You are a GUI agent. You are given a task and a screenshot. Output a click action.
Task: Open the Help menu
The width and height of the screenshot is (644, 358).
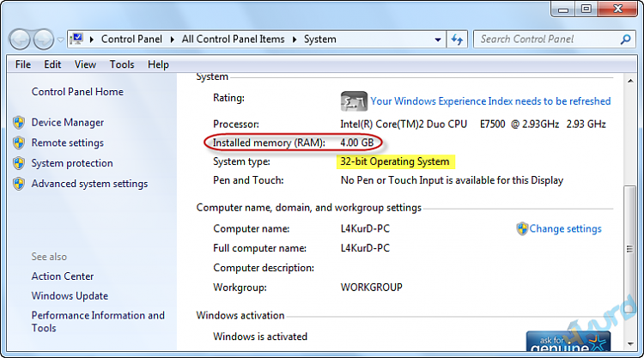coord(158,64)
